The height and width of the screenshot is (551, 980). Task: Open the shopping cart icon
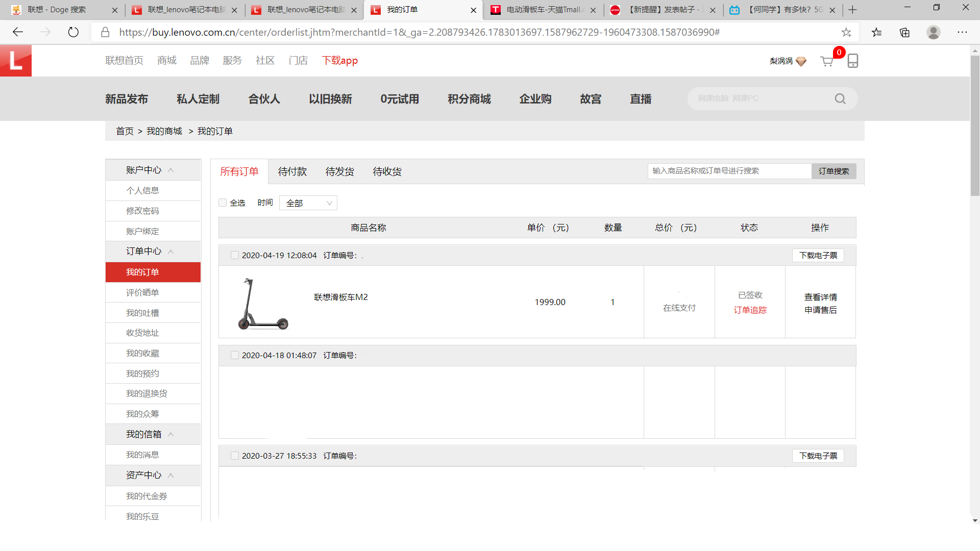(x=827, y=61)
